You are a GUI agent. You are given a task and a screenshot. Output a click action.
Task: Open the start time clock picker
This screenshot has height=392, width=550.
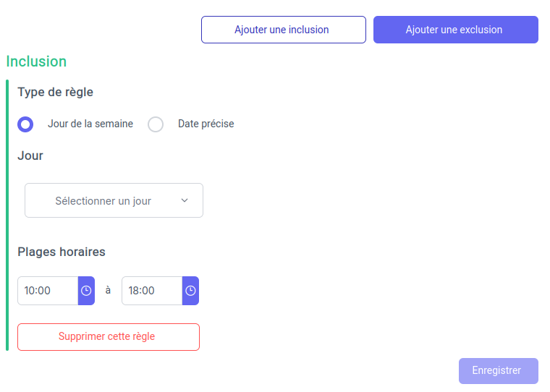click(x=86, y=291)
